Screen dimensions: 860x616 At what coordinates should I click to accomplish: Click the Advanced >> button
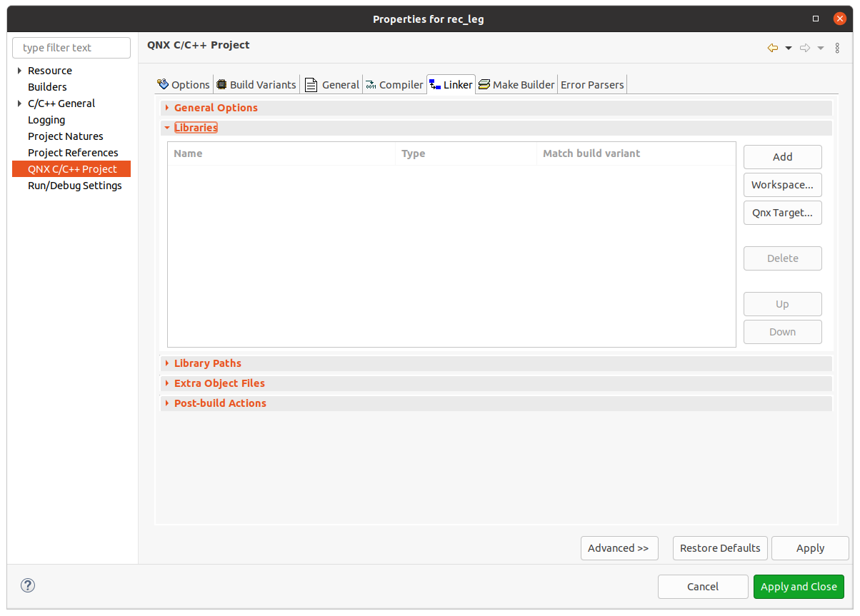pos(619,548)
